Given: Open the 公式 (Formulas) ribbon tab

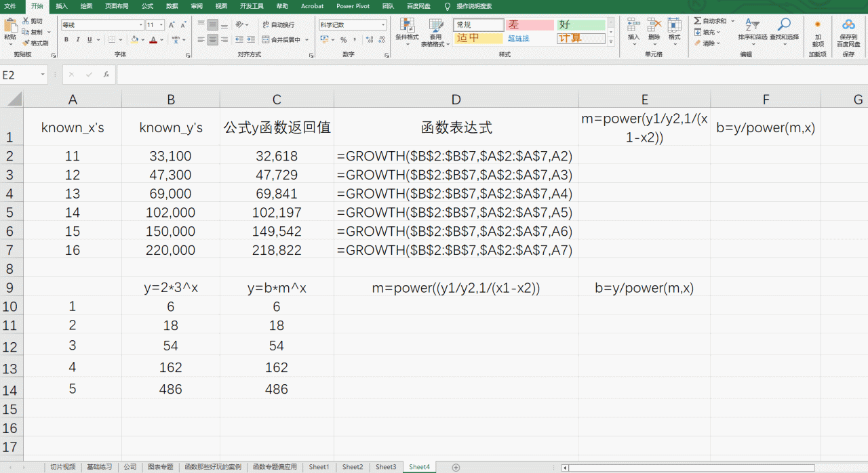Looking at the screenshot, I should point(147,6).
